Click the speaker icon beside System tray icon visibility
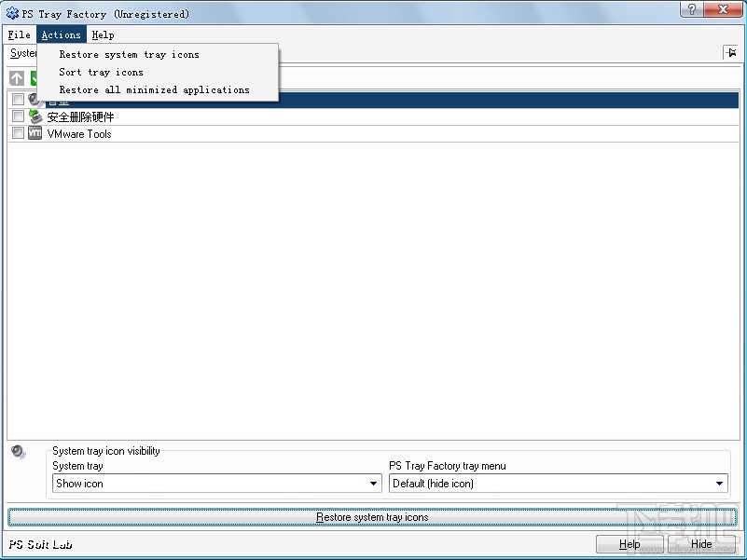The height and width of the screenshot is (560, 747). [x=18, y=451]
